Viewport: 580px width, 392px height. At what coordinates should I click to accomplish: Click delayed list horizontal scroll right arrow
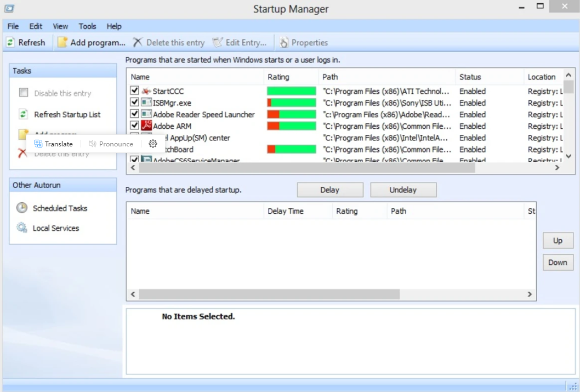530,294
